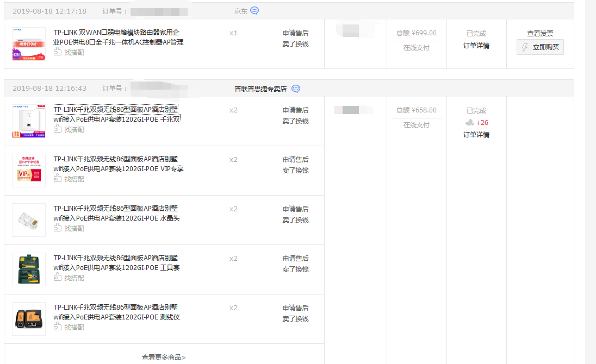The width and height of the screenshot is (596, 364).
Task: Click 找搭配 icon under 1202GI-POE 测线仪 item
Action: (x=58, y=327)
